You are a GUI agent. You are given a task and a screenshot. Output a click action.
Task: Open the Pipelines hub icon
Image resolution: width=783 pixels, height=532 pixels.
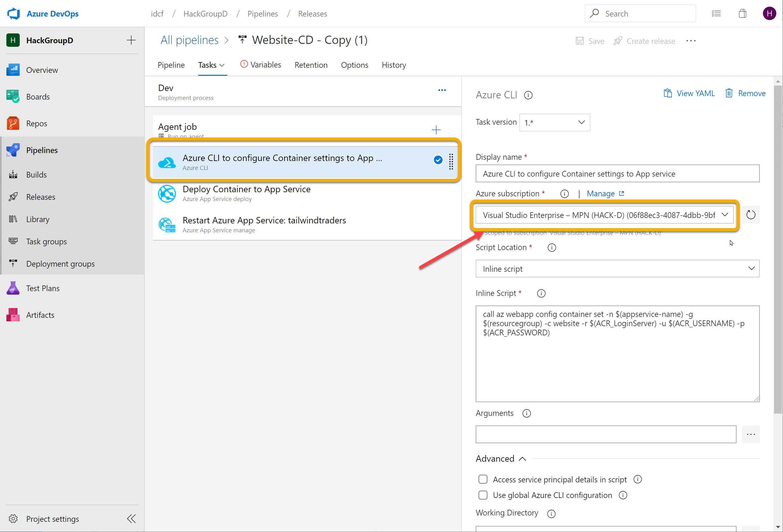(13, 150)
